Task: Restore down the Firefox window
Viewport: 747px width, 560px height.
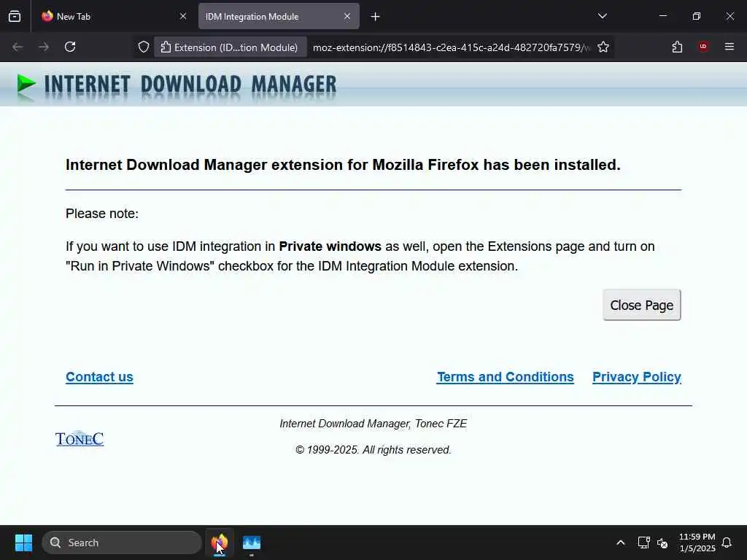Action: tap(697, 16)
